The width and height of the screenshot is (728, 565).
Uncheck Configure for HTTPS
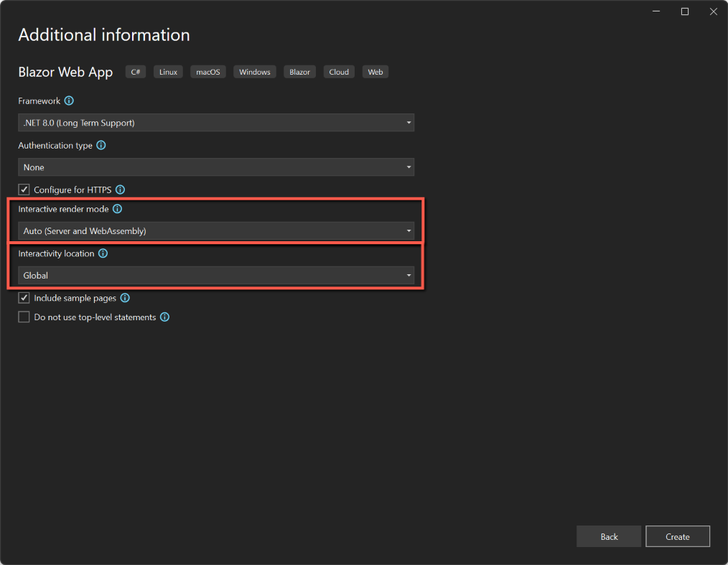pos(24,189)
